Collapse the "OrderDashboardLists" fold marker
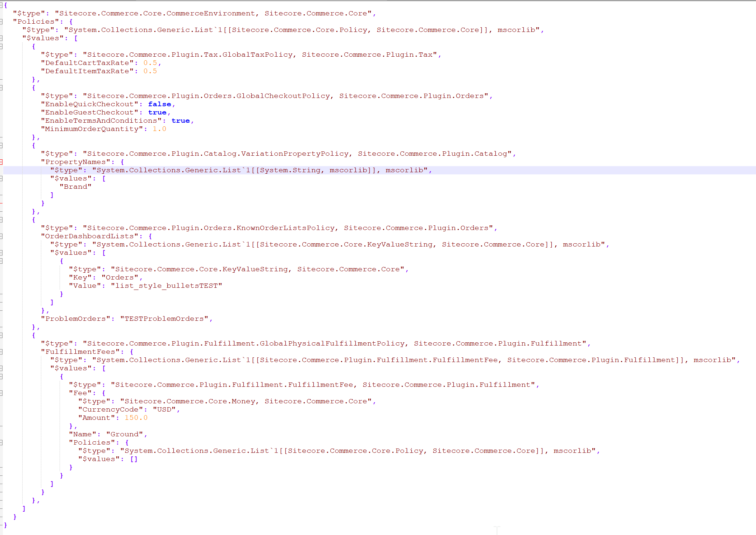Screen dimensions: 756x535 [1, 236]
